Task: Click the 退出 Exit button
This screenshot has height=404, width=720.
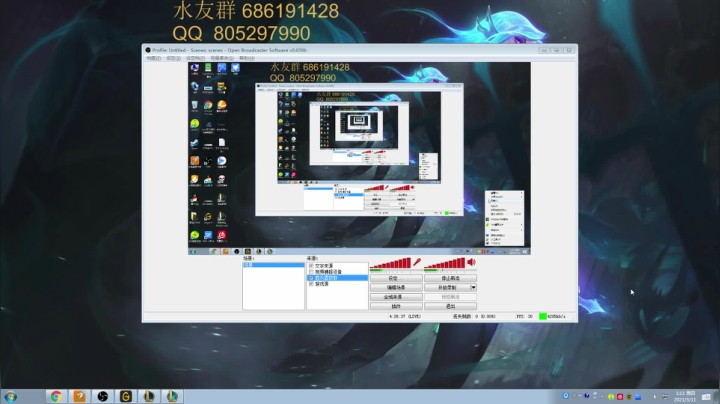Action: tap(450, 306)
